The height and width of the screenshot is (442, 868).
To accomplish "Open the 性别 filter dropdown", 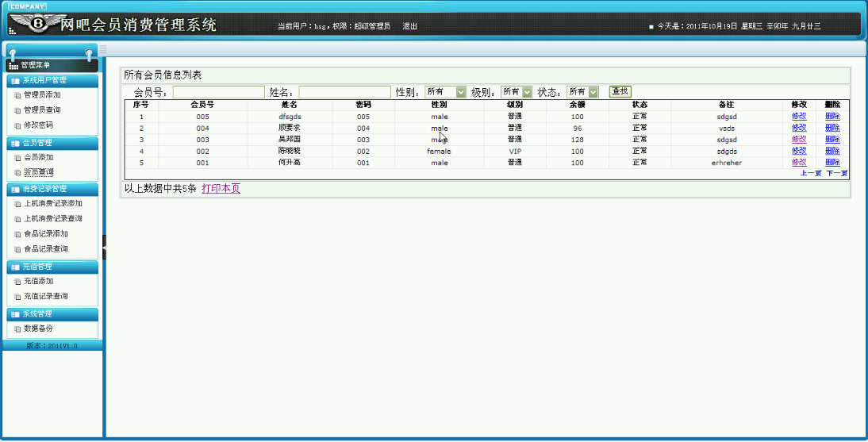I will [446, 92].
